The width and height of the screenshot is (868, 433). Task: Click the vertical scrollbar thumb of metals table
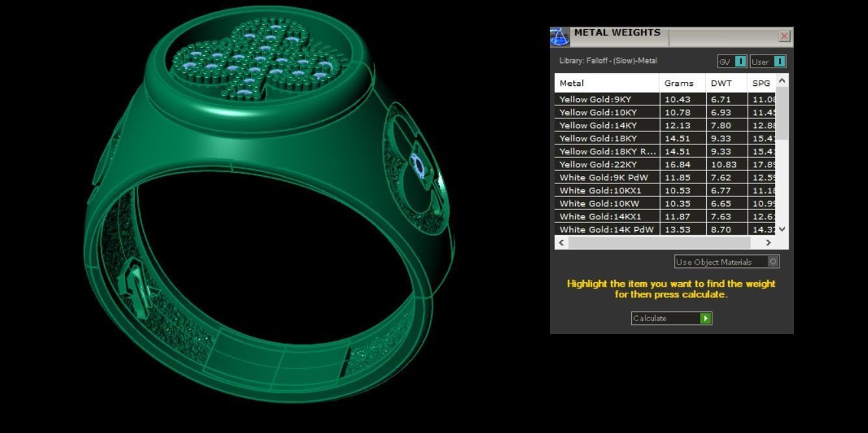(782, 112)
